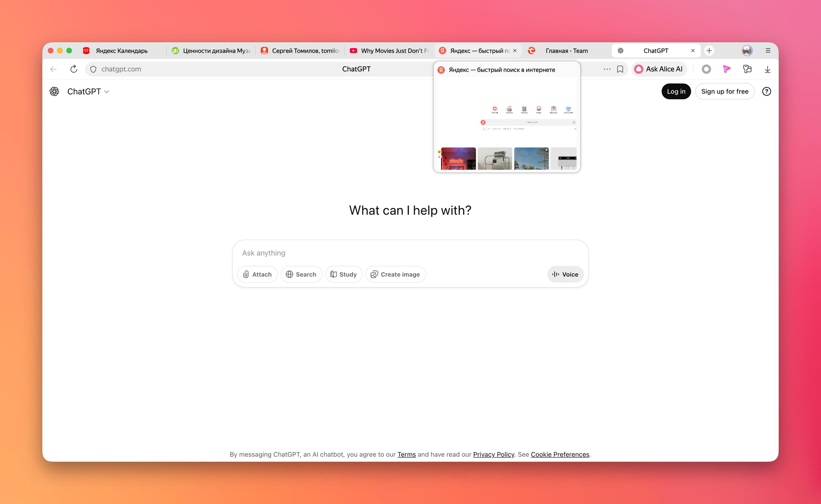Screen dimensions: 821x504
Task: Switch to the Ценности дизайна tab
Action: (x=211, y=51)
